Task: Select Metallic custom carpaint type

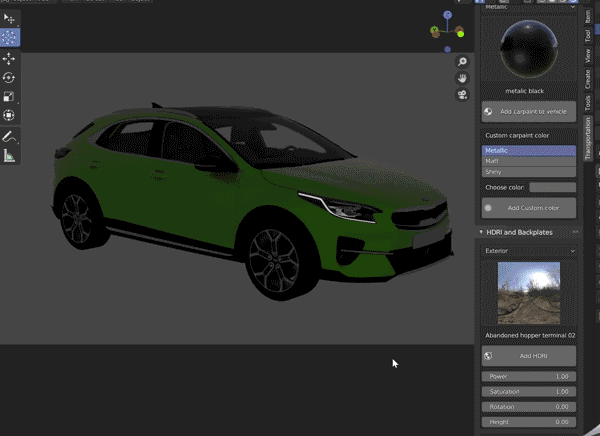Action: (528, 150)
